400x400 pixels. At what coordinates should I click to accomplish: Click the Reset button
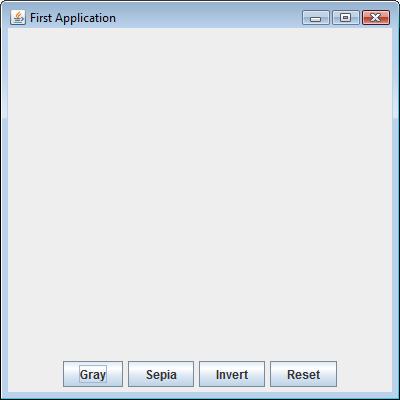tap(303, 374)
